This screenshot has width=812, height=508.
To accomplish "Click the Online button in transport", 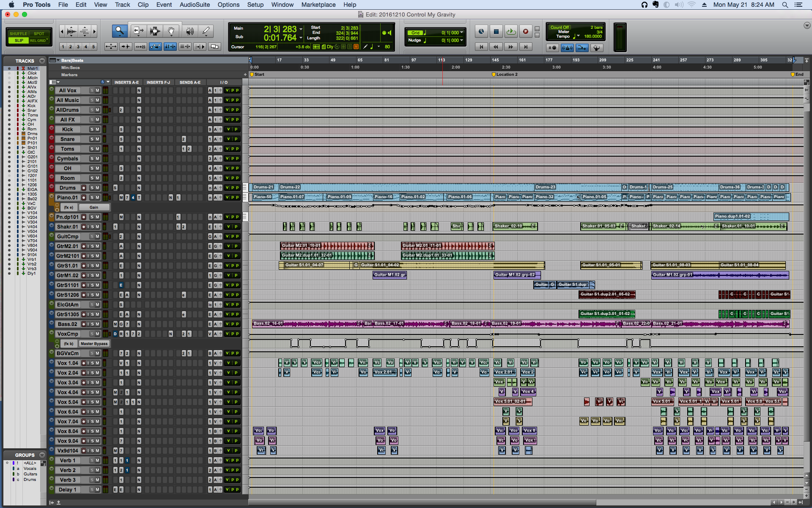I will (481, 31).
